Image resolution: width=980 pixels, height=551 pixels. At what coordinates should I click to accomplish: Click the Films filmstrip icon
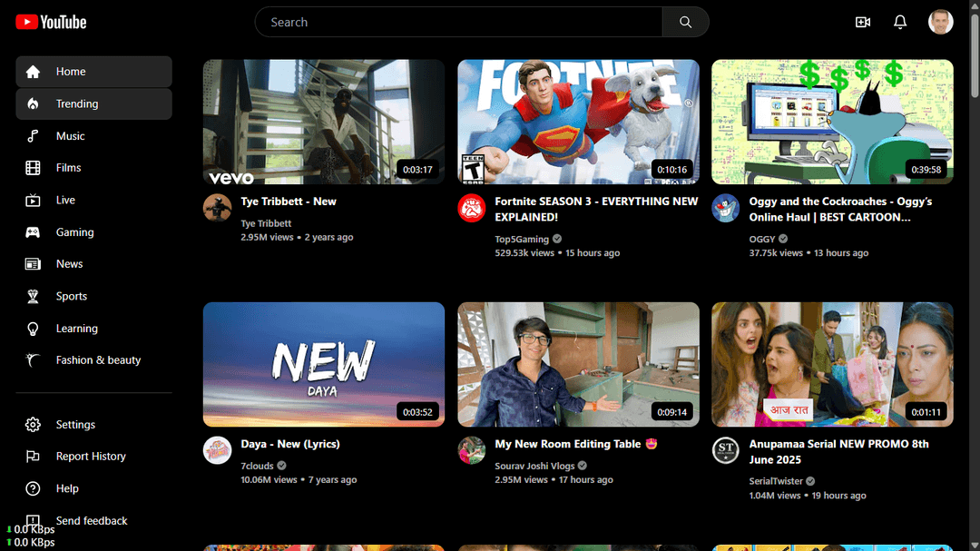pos(34,168)
